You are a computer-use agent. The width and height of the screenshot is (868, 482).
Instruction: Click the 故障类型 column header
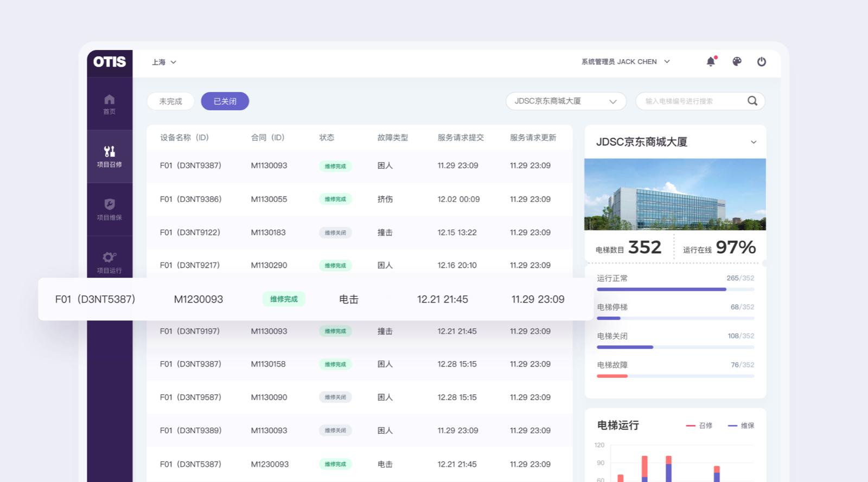[x=393, y=138]
